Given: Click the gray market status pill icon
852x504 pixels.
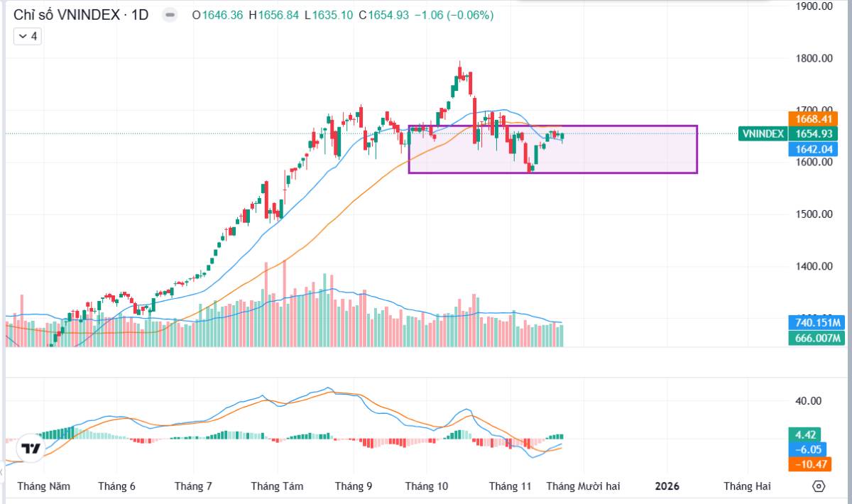Looking at the screenshot, I should coord(170,15).
